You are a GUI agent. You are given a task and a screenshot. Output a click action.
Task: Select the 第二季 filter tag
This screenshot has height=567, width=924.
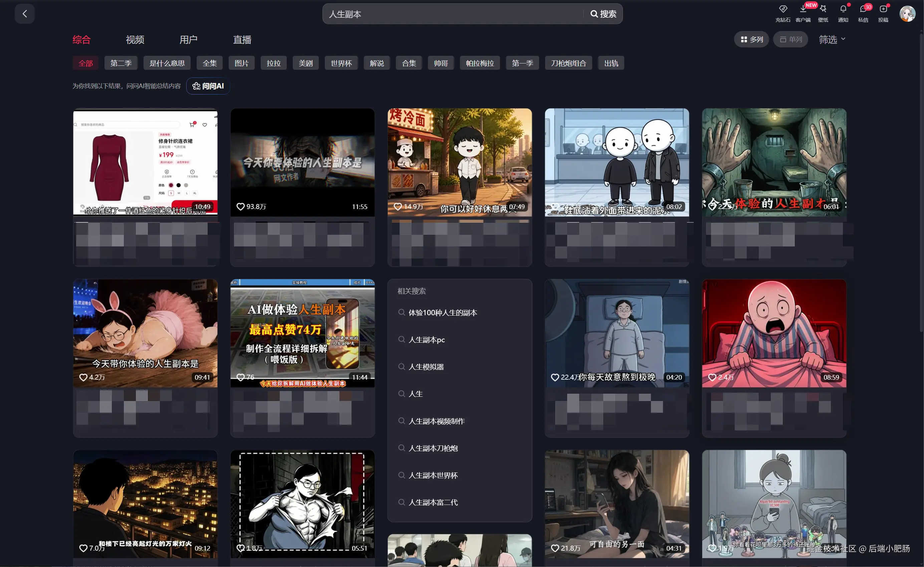tap(121, 63)
